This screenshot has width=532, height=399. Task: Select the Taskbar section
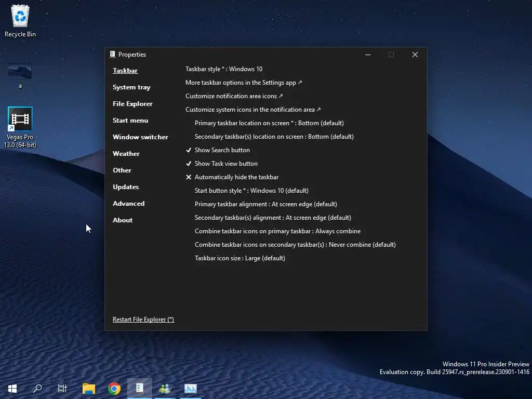pyautogui.click(x=125, y=71)
